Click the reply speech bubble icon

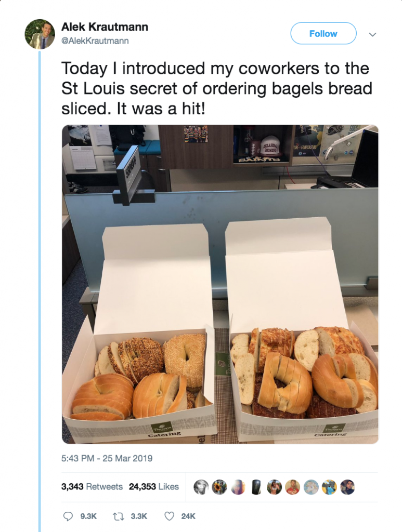pyautogui.click(x=68, y=516)
